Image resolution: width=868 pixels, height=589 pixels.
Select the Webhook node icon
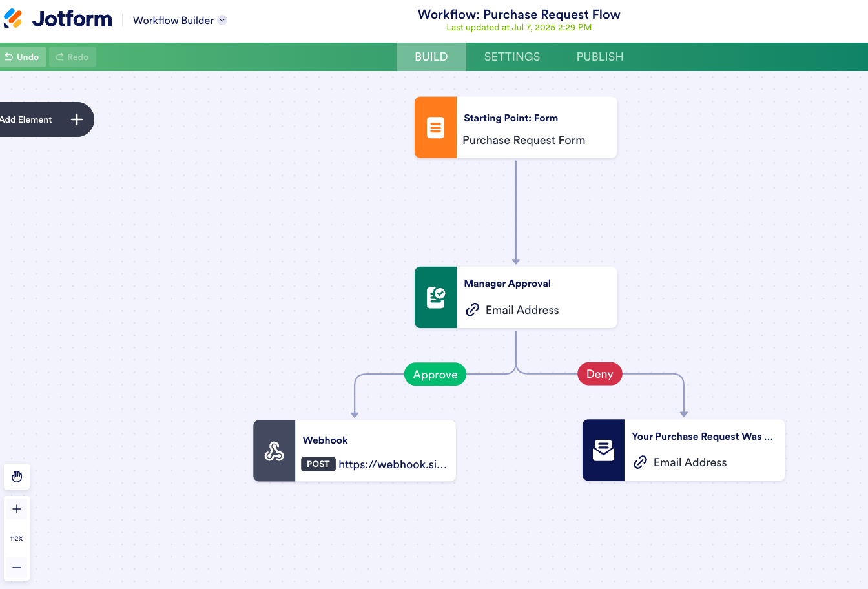click(x=274, y=450)
